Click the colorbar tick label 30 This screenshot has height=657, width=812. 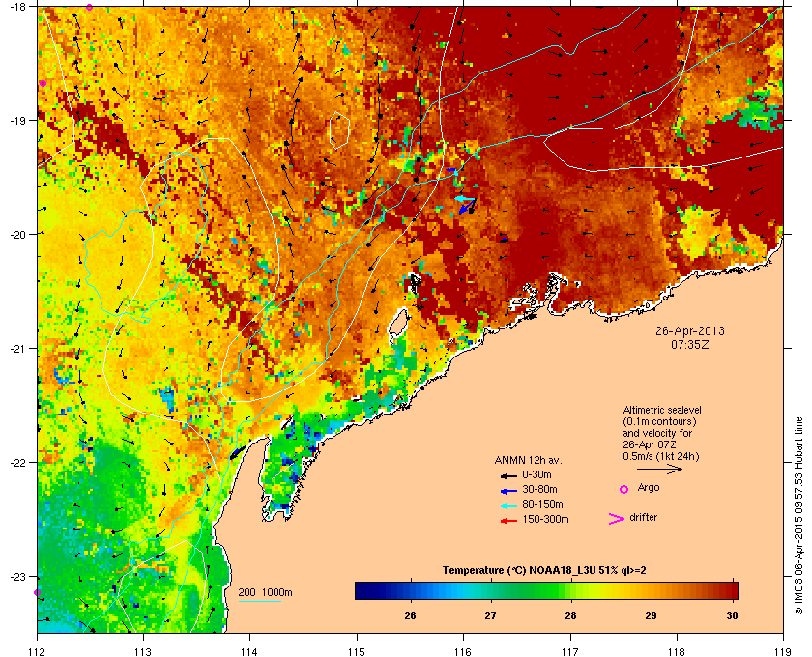point(732,616)
